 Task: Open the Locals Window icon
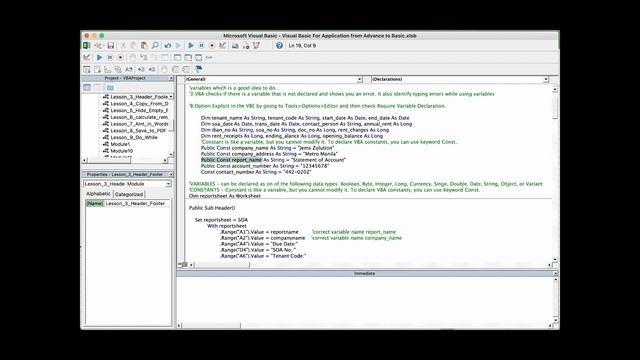(177, 57)
